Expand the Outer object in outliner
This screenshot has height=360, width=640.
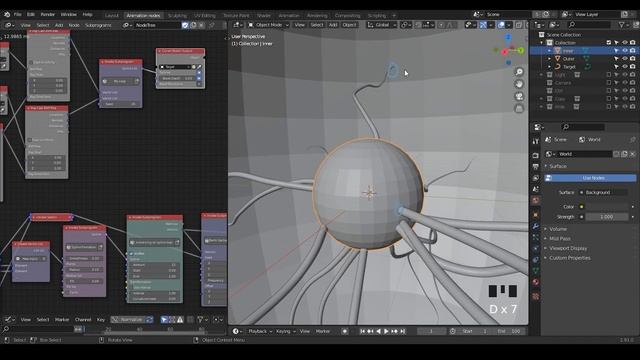tap(549, 59)
